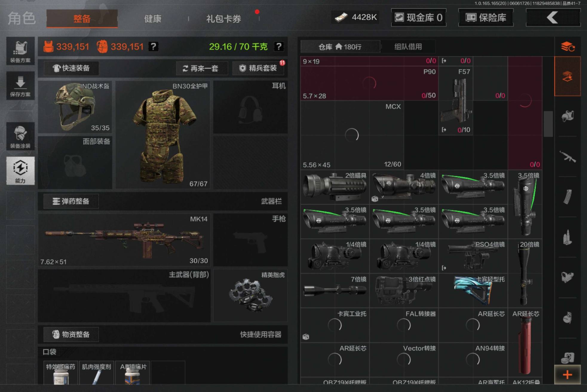The height and width of the screenshot is (392, 587).
Task: Open the 装备涂装 skin icon
Action: [x=20, y=136]
